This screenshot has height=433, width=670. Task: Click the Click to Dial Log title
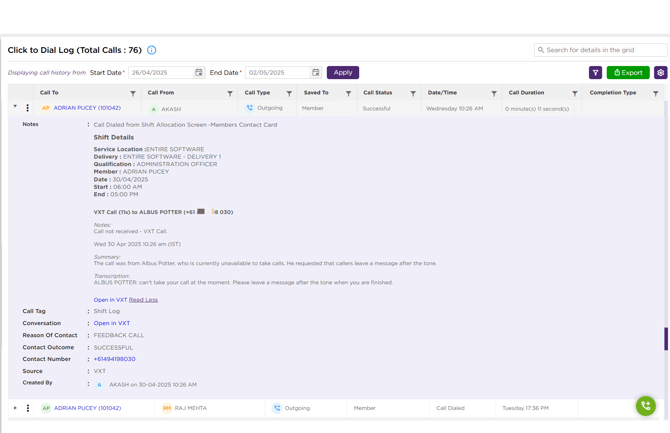click(x=75, y=50)
